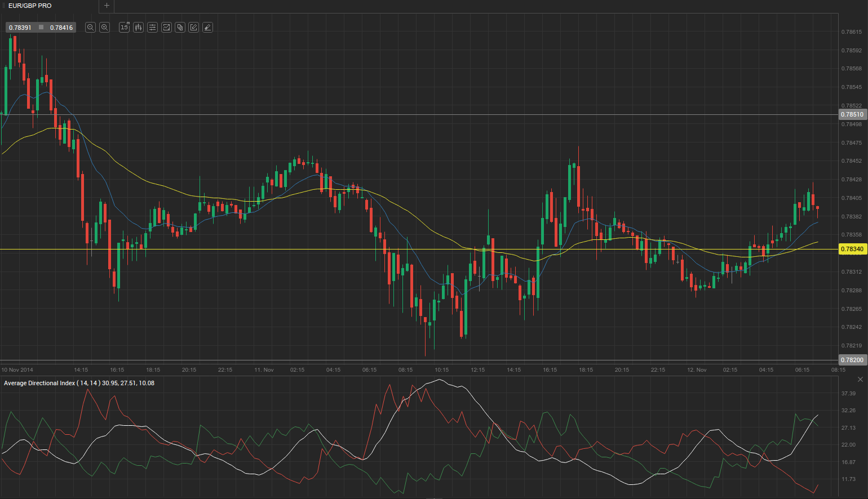Change the candlestick chart type
This screenshot has width=868, height=499.
pyautogui.click(x=138, y=27)
